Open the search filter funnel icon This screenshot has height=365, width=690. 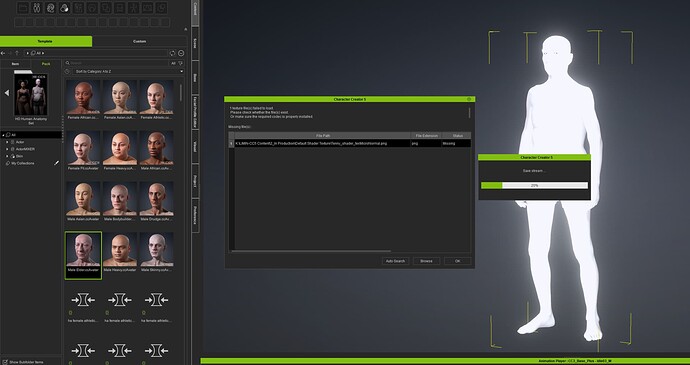(181, 63)
